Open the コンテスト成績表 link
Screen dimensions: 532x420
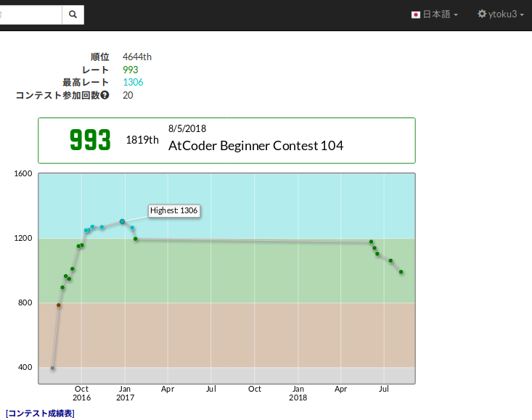(40, 413)
